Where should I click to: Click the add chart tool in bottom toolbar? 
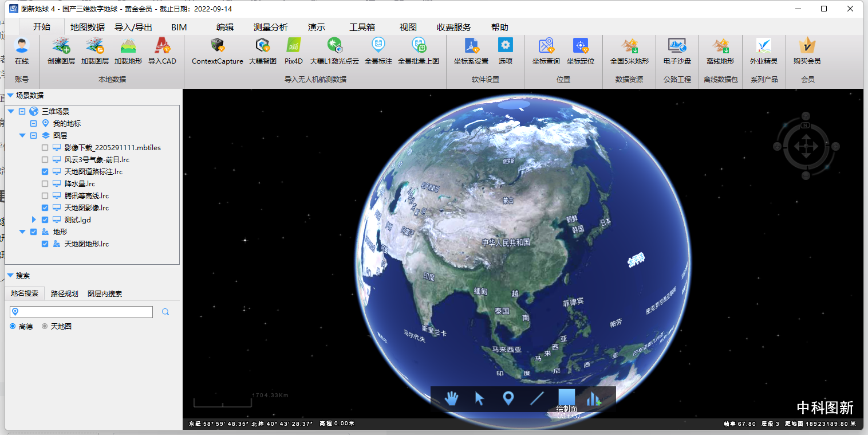pos(594,398)
